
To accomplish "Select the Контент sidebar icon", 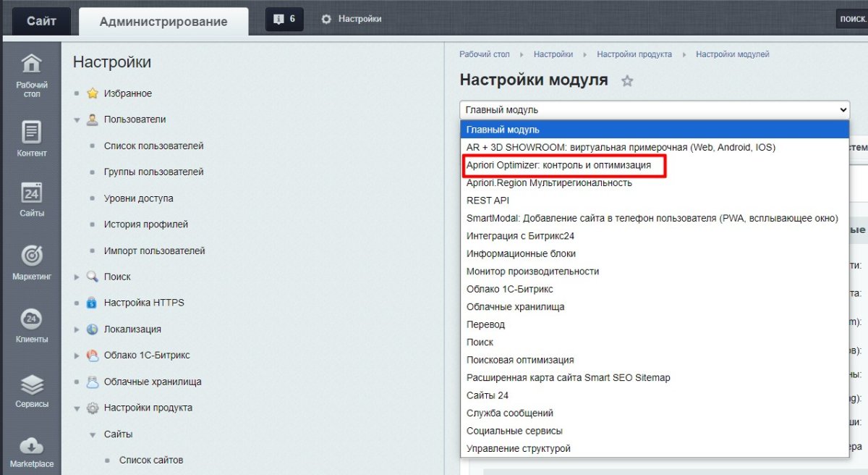I will (x=30, y=134).
